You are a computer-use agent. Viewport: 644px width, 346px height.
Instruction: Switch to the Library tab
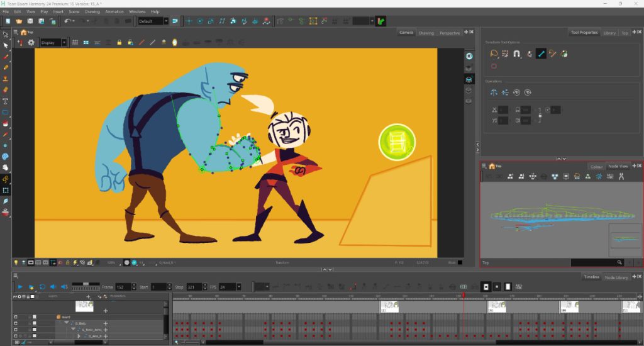click(609, 33)
